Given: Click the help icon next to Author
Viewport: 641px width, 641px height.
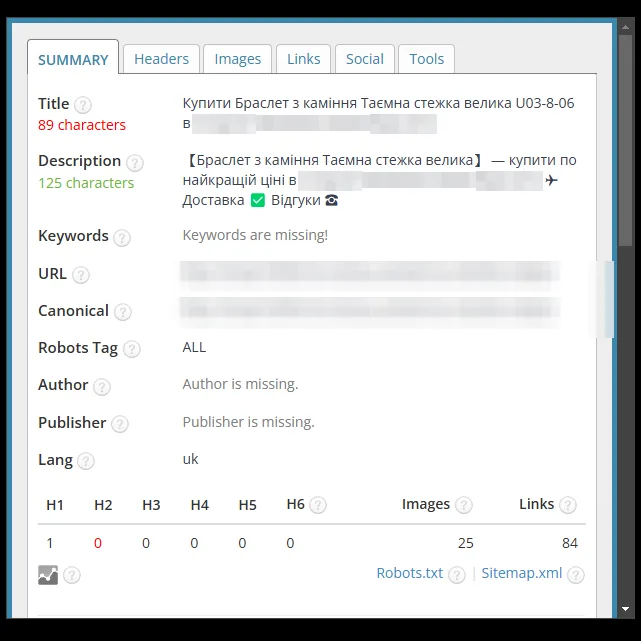Looking at the screenshot, I should (x=102, y=386).
